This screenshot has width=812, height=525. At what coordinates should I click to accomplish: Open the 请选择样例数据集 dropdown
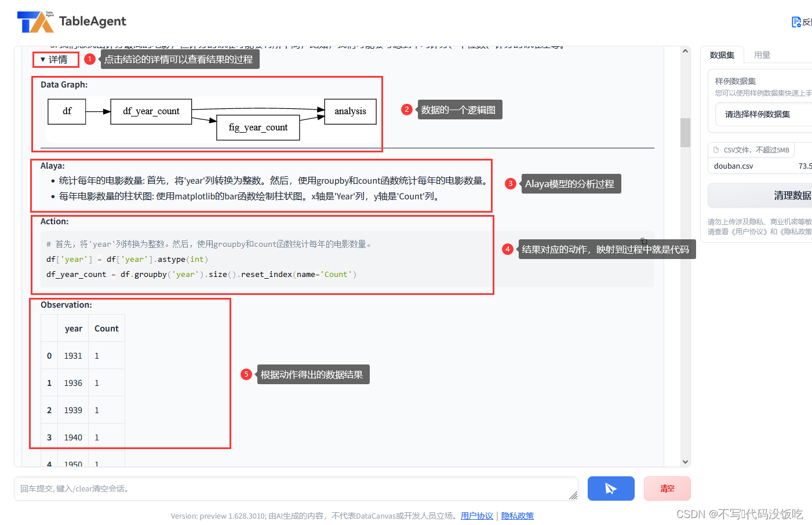763,114
